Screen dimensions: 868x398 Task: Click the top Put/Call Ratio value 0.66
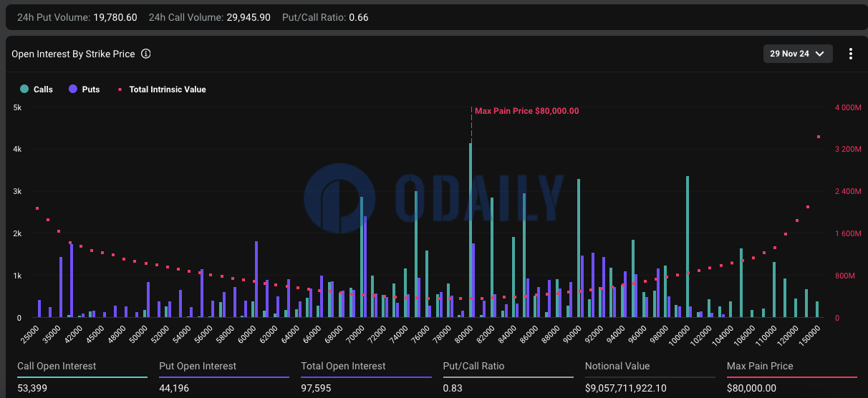[359, 17]
